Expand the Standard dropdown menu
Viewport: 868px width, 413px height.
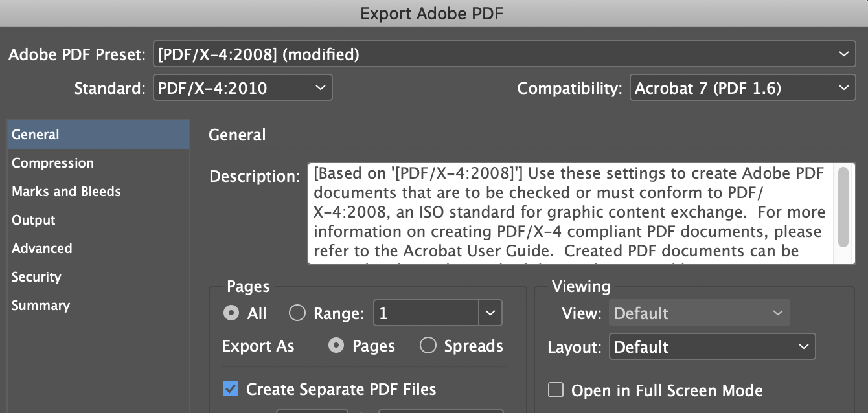(x=242, y=88)
